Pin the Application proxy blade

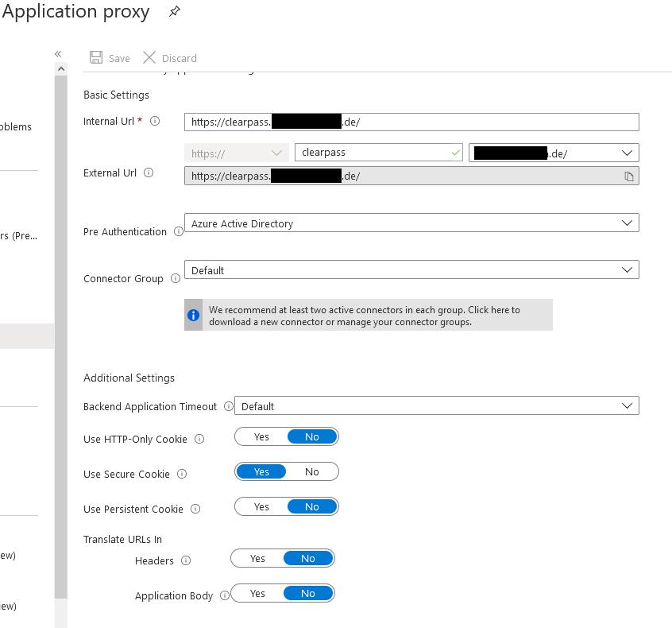(174, 11)
